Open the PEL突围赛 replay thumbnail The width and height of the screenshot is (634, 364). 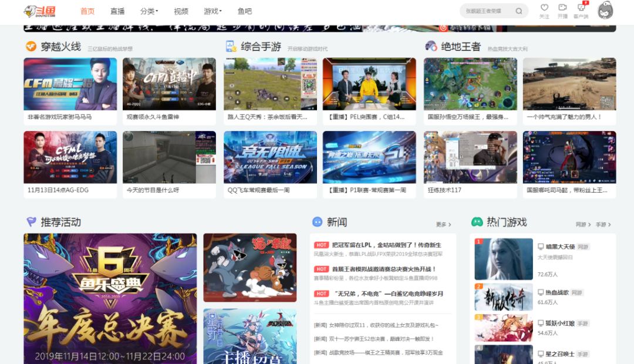pos(369,84)
